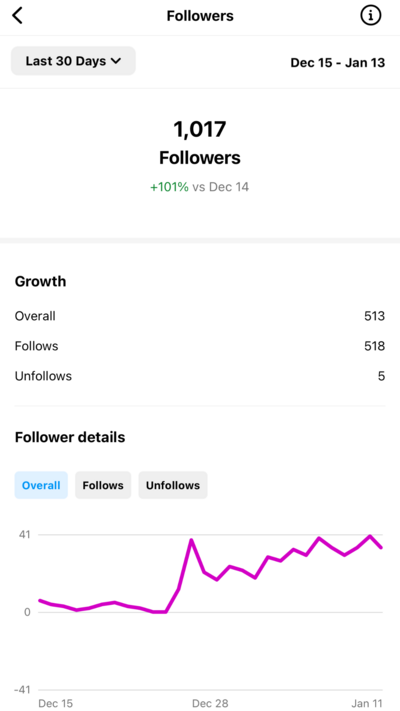The width and height of the screenshot is (400, 711).
Task: Open the Last 30 Days dropdown
Action: [73, 61]
